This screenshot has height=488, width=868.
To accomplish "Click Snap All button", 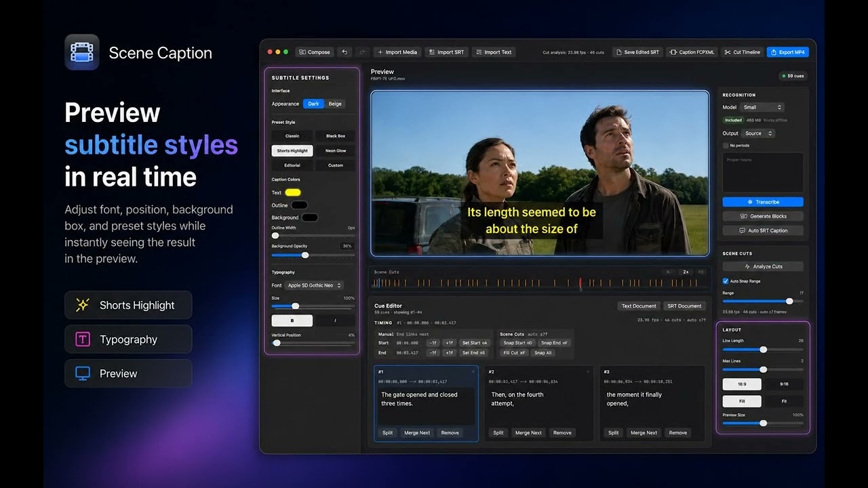I will (x=542, y=352).
